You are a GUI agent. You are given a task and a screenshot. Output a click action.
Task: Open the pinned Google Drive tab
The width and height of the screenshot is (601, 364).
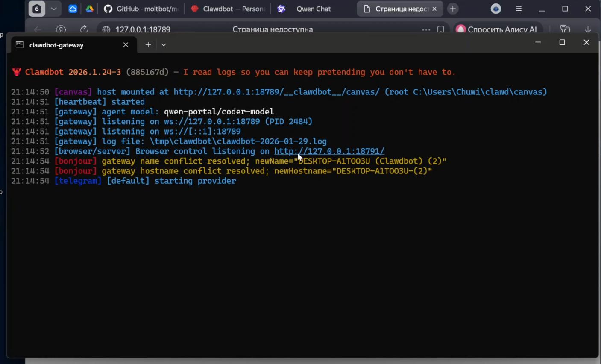90,9
